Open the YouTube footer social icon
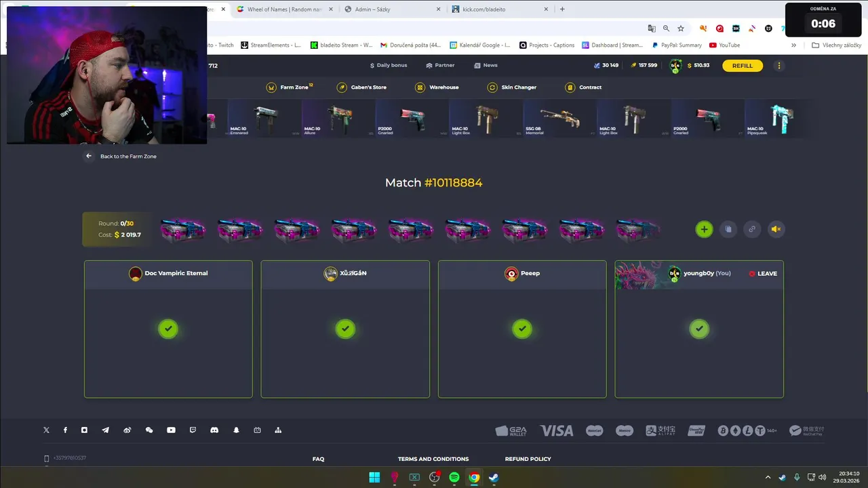The width and height of the screenshot is (868, 488). (x=171, y=430)
